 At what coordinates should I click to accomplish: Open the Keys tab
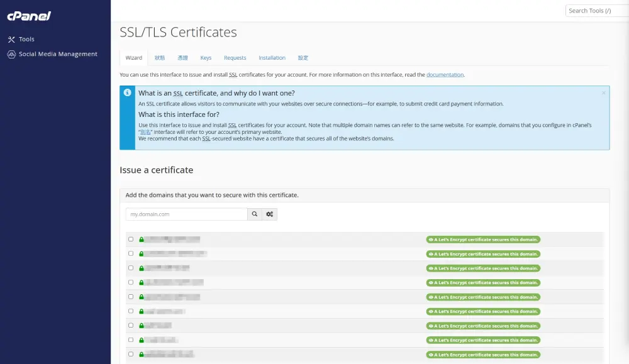[x=206, y=58]
